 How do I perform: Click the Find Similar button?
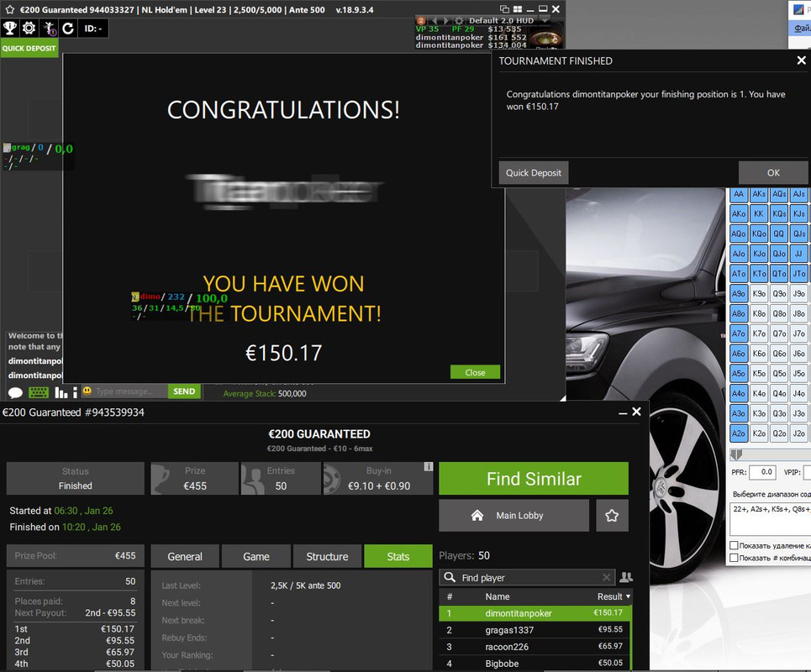point(534,479)
